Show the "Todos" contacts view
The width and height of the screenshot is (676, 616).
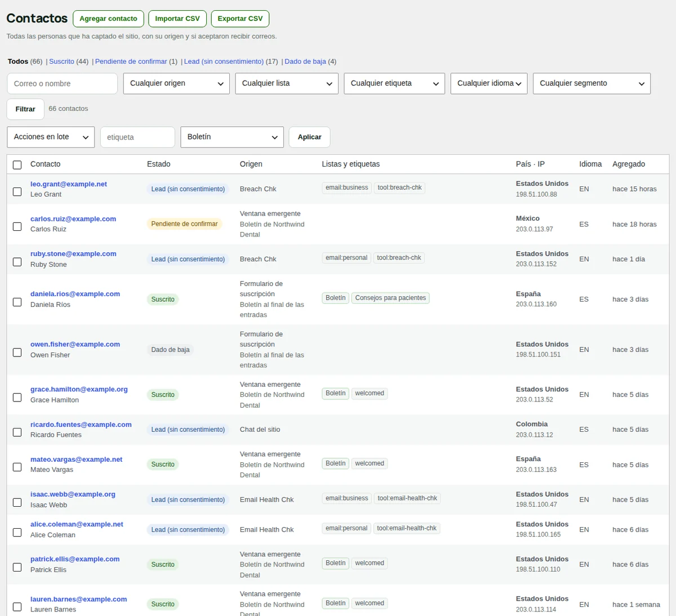tap(18, 61)
